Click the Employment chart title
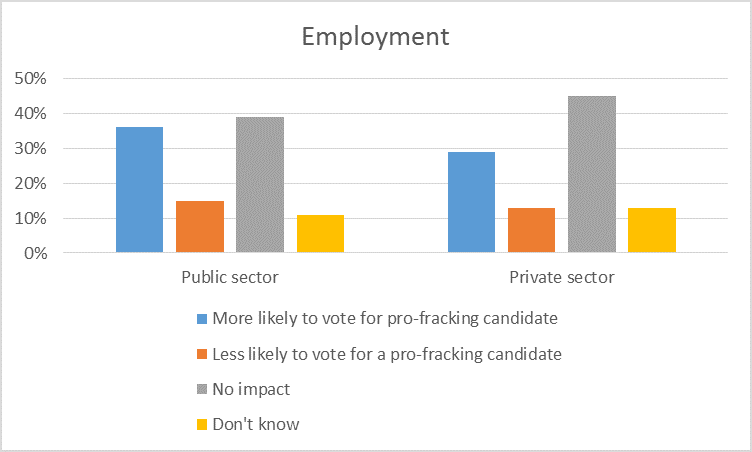The image size is (752, 452). click(x=376, y=37)
